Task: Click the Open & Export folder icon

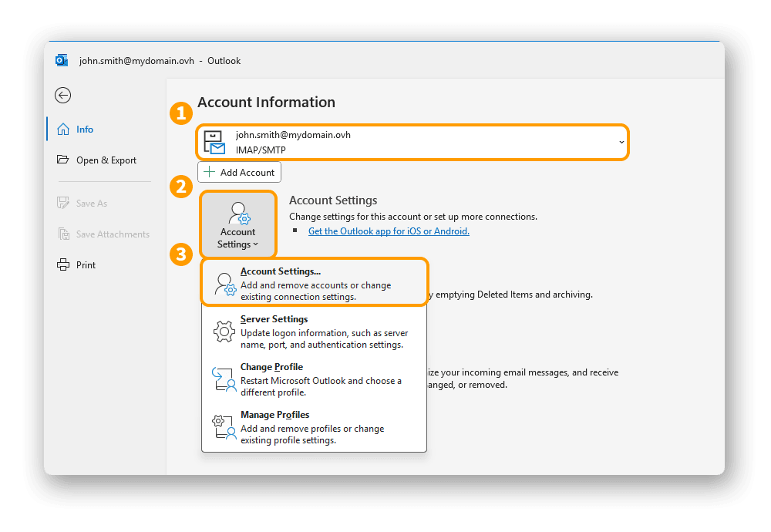Action: tap(63, 160)
